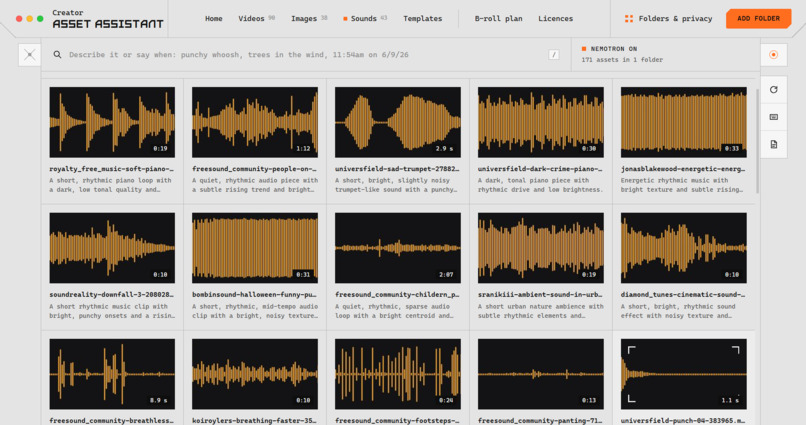
Task: Open freesound_community-footsteps waveform thumbnail
Action: click(397, 374)
